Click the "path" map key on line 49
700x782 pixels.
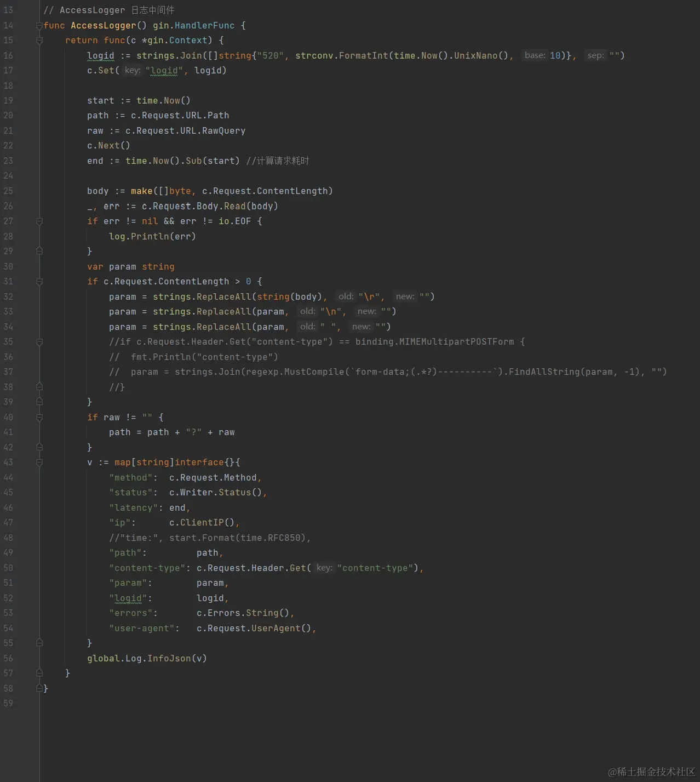pyautogui.click(x=125, y=553)
